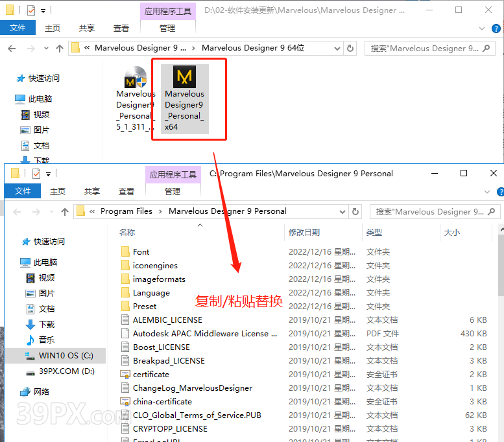Open 快速访问 in back window sidebar
The width and height of the screenshot is (504, 442).
(38, 78)
